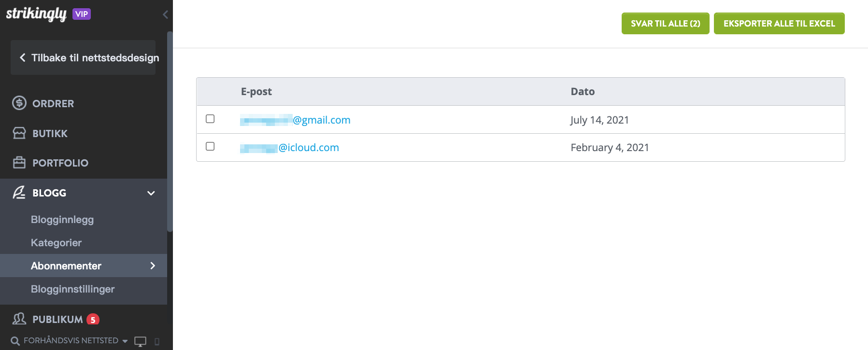Click the Butikk storefront icon
This screenshot has width=868, height=350.
(19, 133)
